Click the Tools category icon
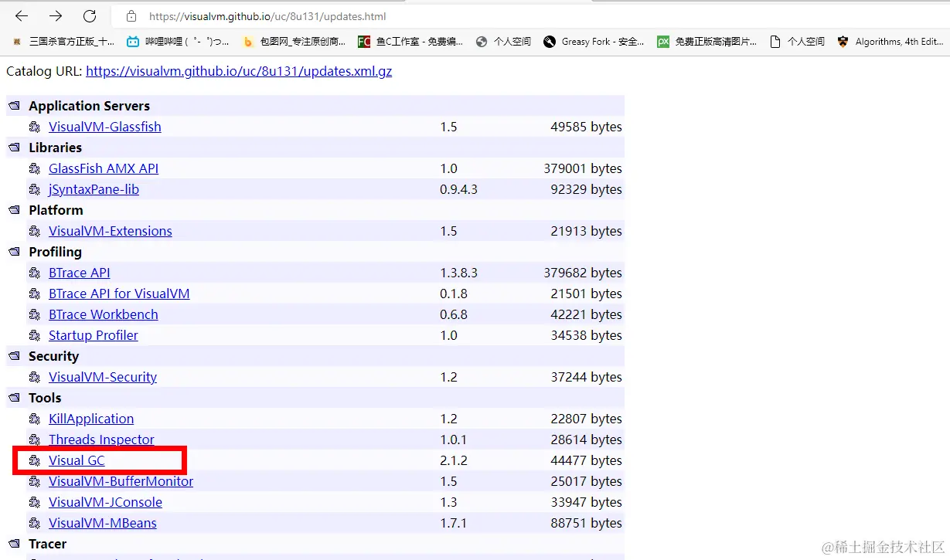This screenshot has width=950, height=560. coord(15,398)
